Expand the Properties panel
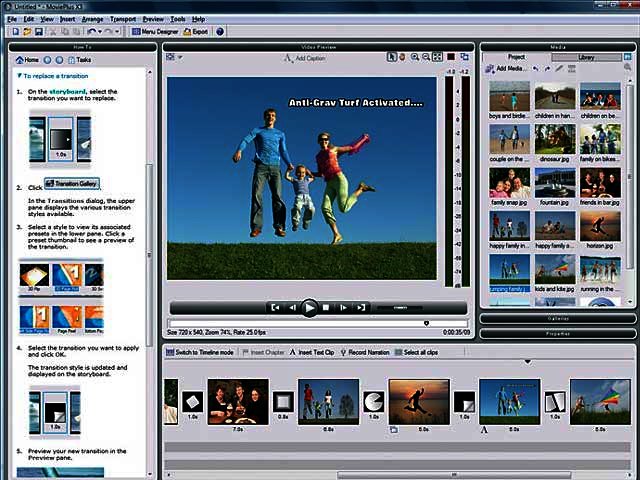Viewport: 640px width, 480px height. (559, 333)
